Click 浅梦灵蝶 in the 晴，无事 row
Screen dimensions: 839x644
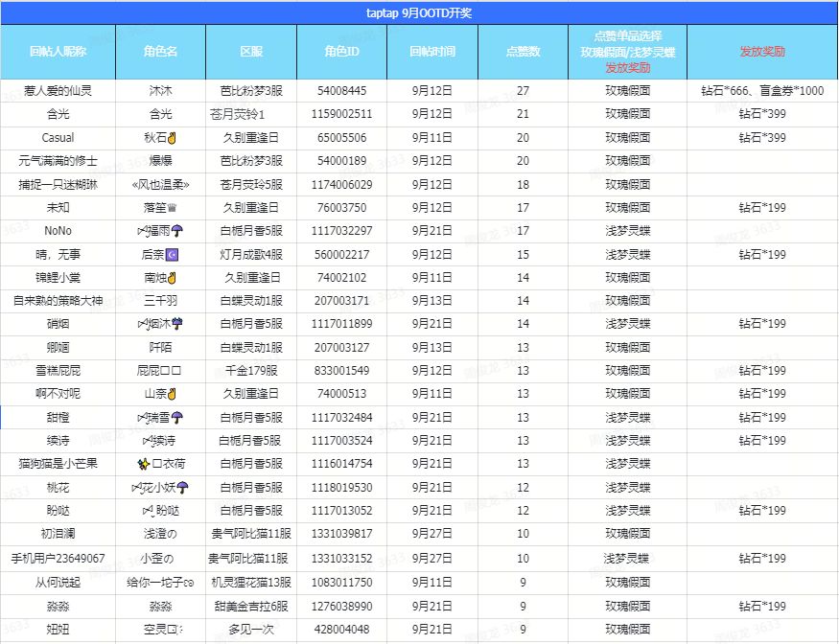pos(628,254)
